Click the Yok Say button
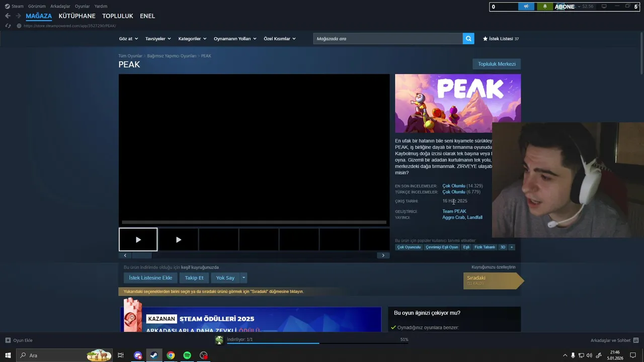Screen dimensions: 644x362 (225, 278)
